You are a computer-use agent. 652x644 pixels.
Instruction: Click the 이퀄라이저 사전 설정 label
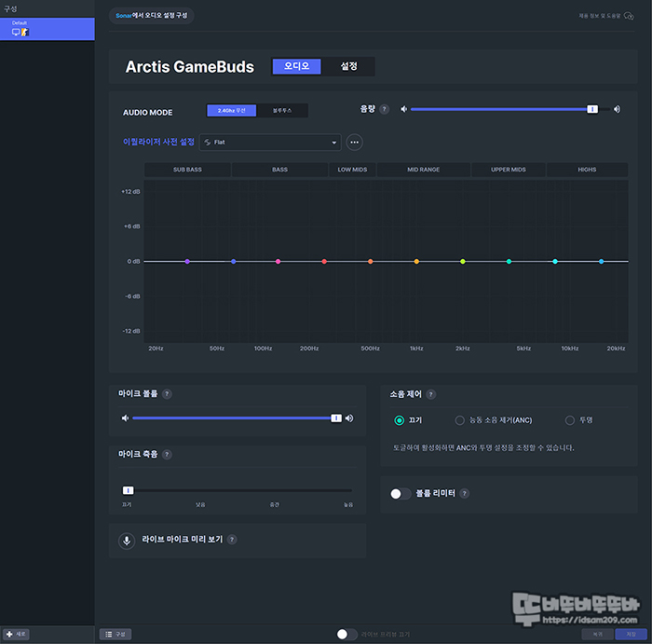tap(158, 142)
